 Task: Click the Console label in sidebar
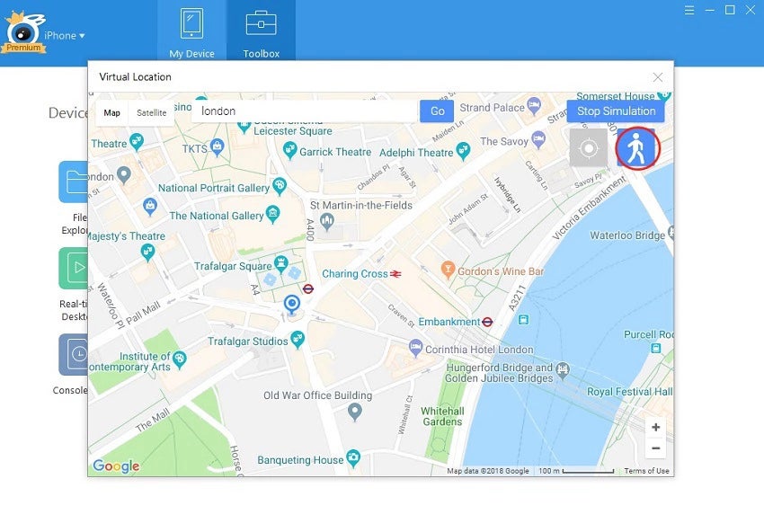[x=70, y=390]
